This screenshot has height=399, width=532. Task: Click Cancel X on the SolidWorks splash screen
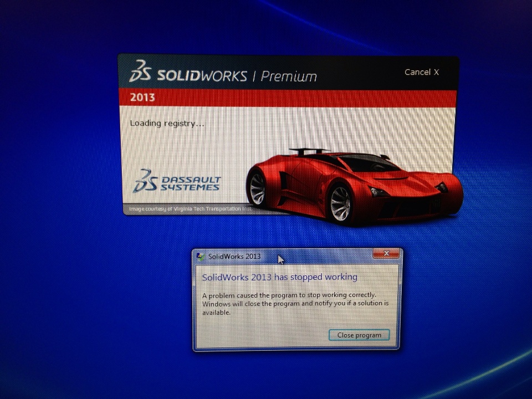(x=421, y=72)
